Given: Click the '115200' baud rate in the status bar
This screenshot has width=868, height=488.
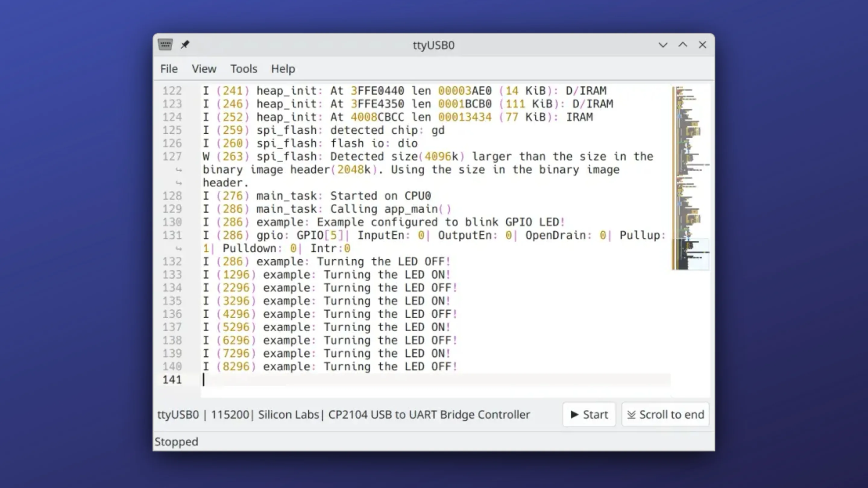Looking at the screenshot, I should (230, 414).
